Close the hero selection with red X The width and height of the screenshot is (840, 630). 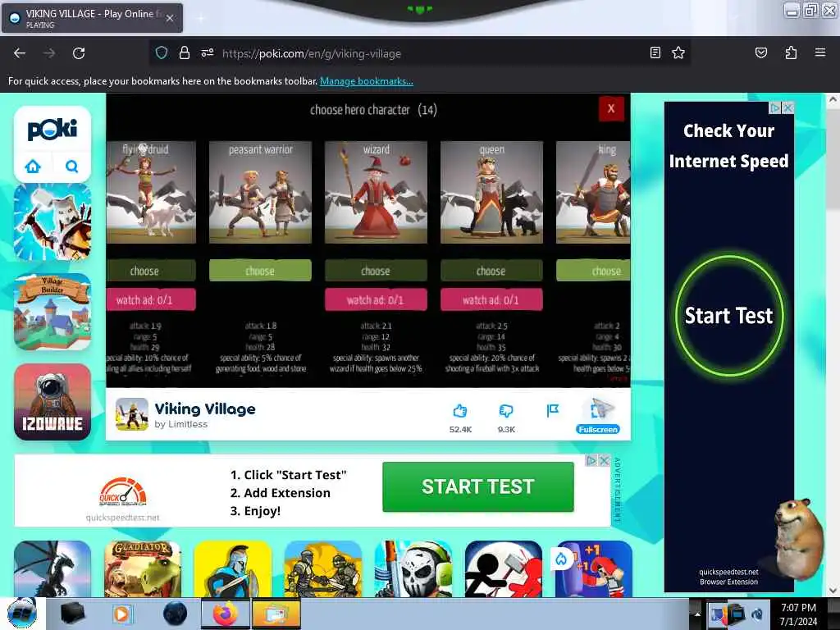click(x=611, y=109)
